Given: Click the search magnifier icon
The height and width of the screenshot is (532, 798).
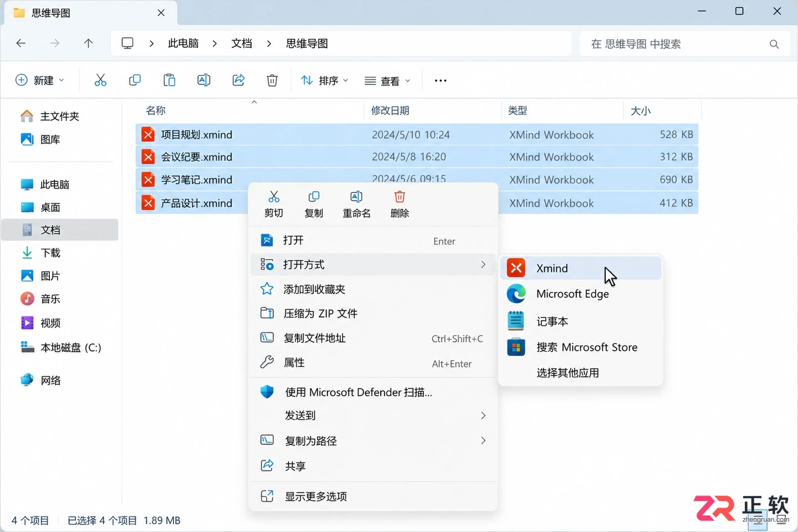Looking at the screenshot, I should coord(774,44).
